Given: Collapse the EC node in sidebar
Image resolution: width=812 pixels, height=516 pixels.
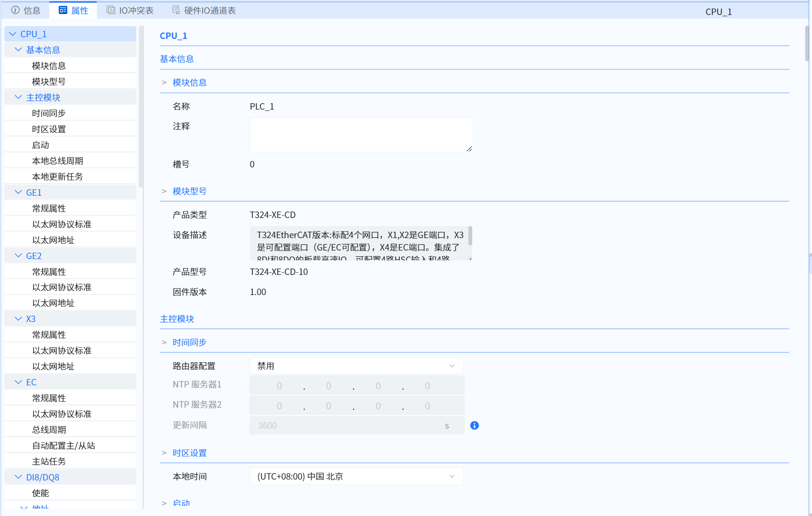Looking at the screenshot, I should (18, 382).
